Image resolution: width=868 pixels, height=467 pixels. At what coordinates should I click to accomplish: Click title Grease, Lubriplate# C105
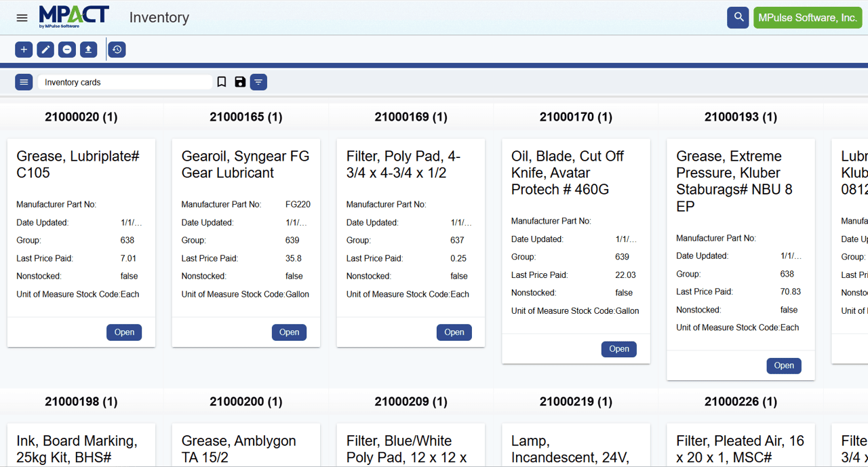click(x=78, y=164)
